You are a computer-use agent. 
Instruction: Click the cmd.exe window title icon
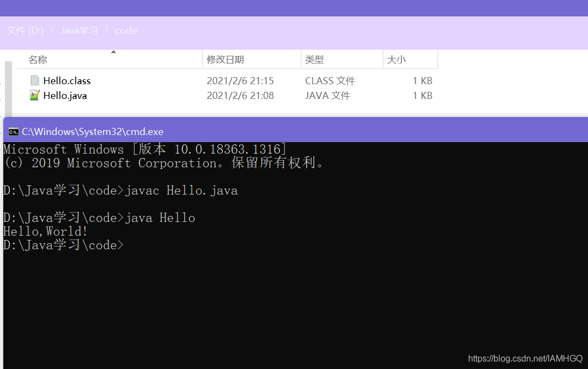coord(14,132)
